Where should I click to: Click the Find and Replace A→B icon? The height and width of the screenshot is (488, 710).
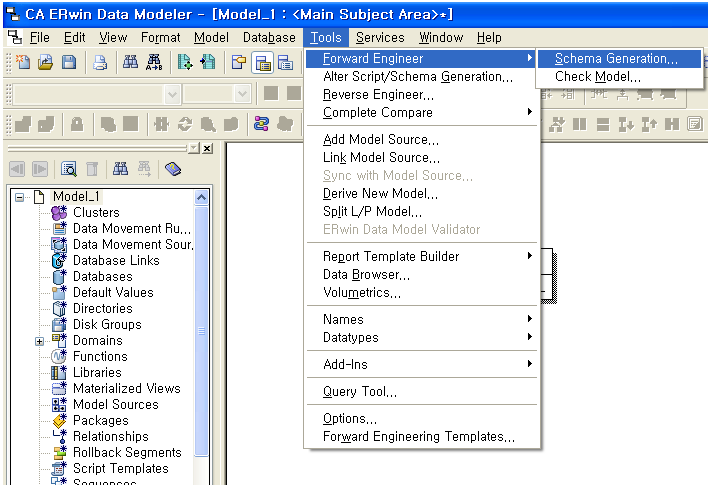tap(154, 62)
